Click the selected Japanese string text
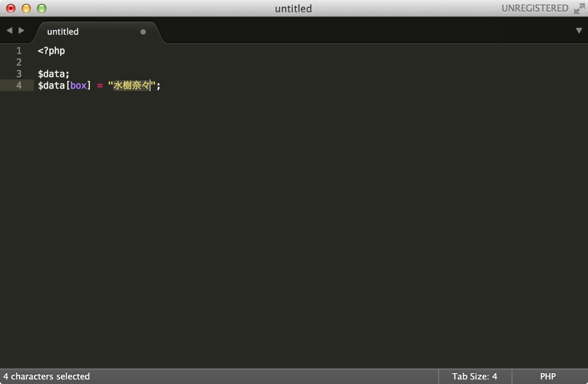The height and width of the screenshot is (384, 588). (x=132, y=85)
